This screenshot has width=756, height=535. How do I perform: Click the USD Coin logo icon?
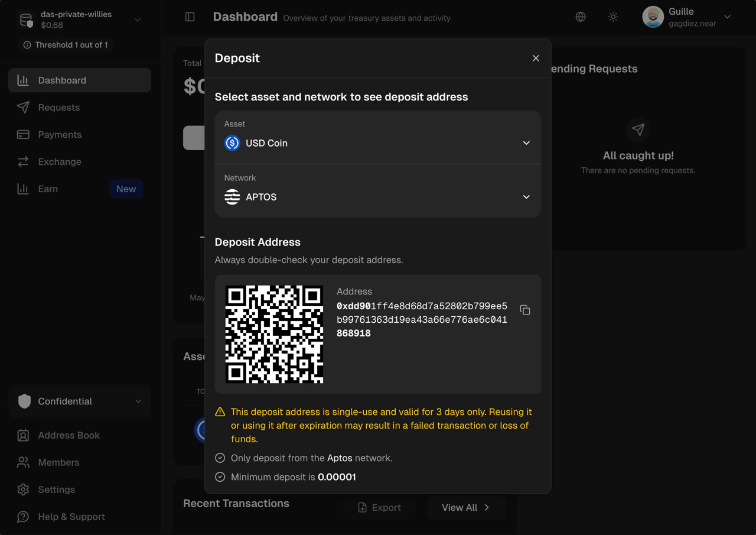(232, 143)
